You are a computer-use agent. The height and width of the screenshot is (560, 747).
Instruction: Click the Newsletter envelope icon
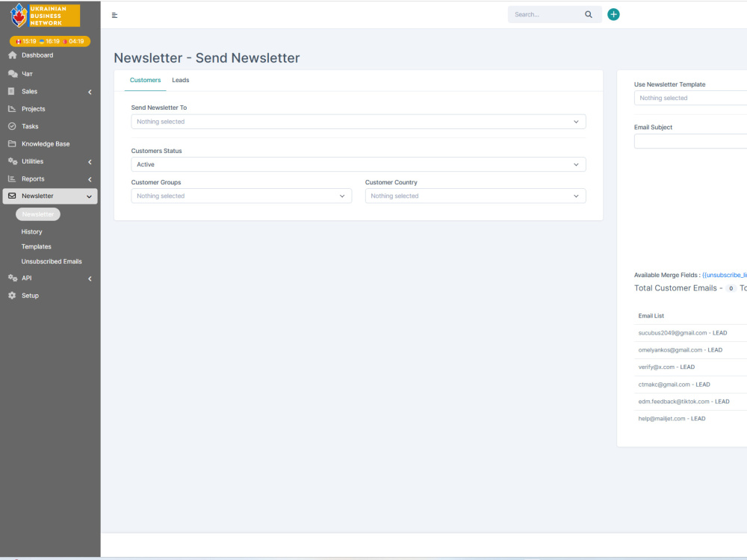point(12,196)
